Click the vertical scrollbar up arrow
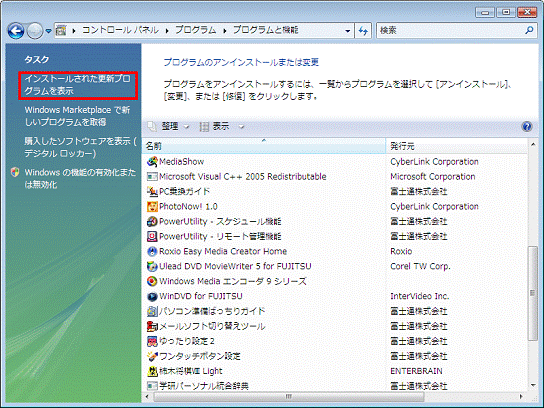Screen dimensions: 544x408 pyautogui.click(x=533, y=144)
